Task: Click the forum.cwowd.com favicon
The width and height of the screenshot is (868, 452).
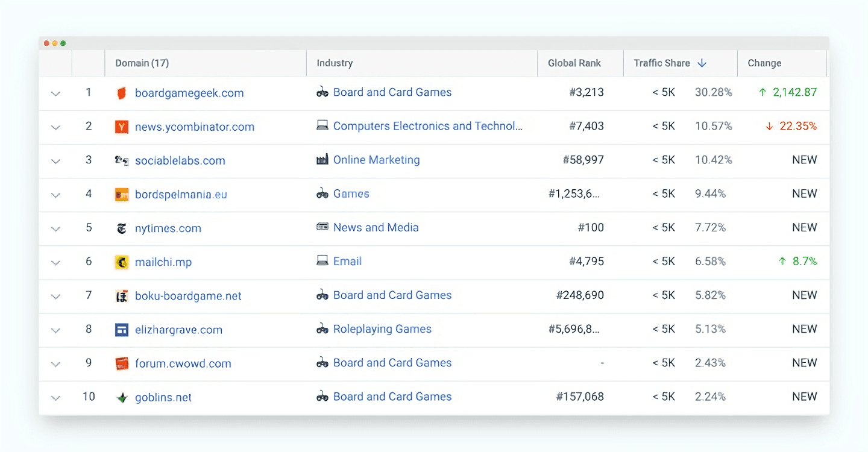Action: coord(122,363)
